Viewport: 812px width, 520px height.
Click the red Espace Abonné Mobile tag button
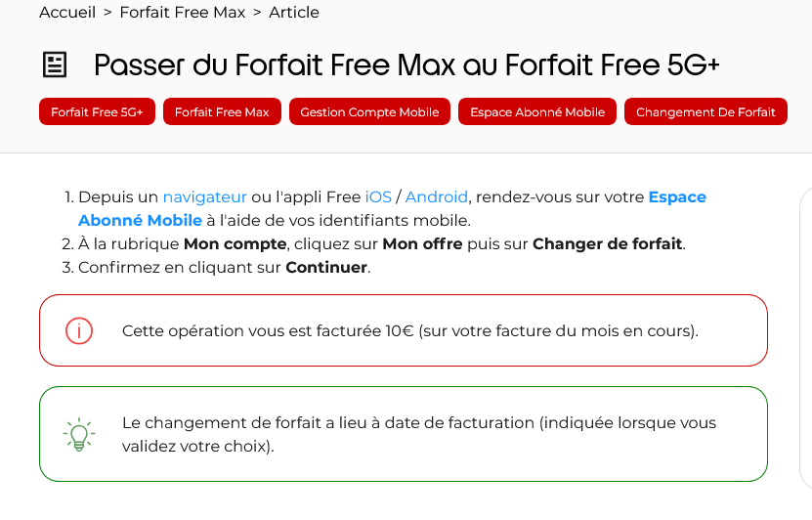pyautogui.click(x=537, y=112)
